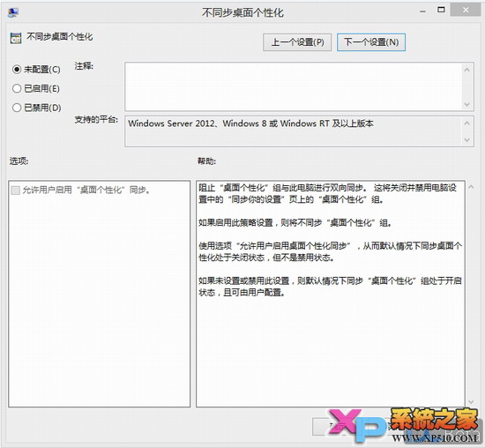This screenshot has width=485, height=448.
Task: Click supported platforms scroll up arrow
Action: coord(467,123)
